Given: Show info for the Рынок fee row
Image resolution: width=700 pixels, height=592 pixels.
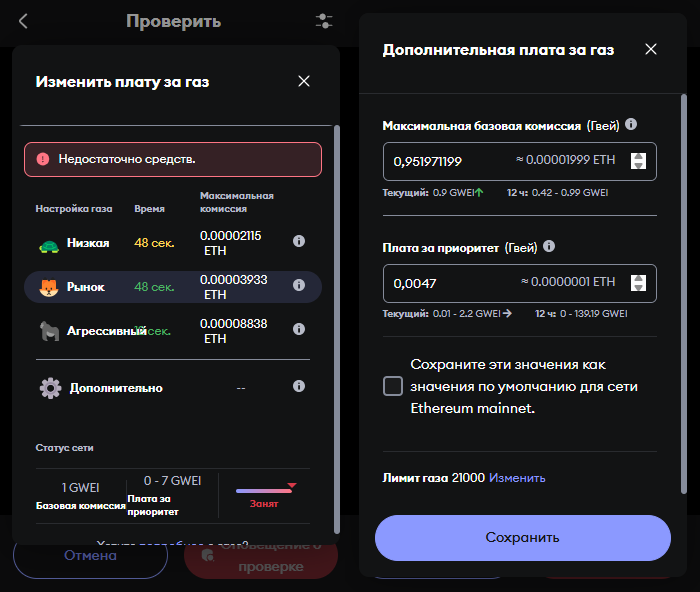Looking at the screenshot, I should (299, 285).
